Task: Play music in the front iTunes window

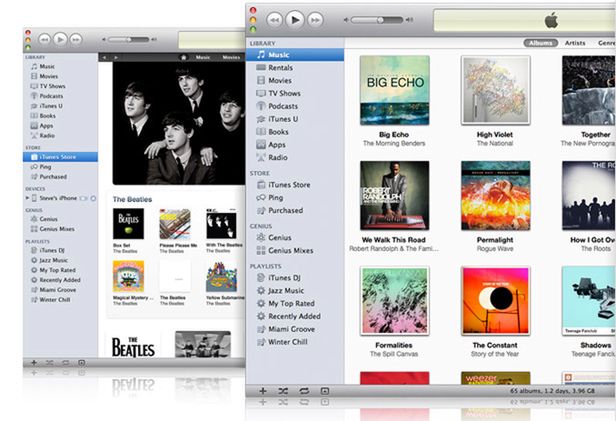Action: coord(295,19)
